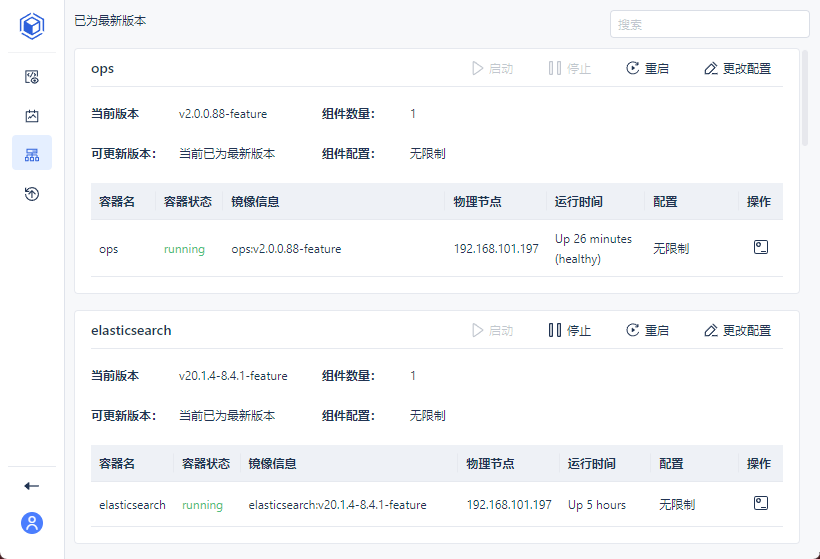Click 更改配置 for elasticsearch

pos(737,331)
